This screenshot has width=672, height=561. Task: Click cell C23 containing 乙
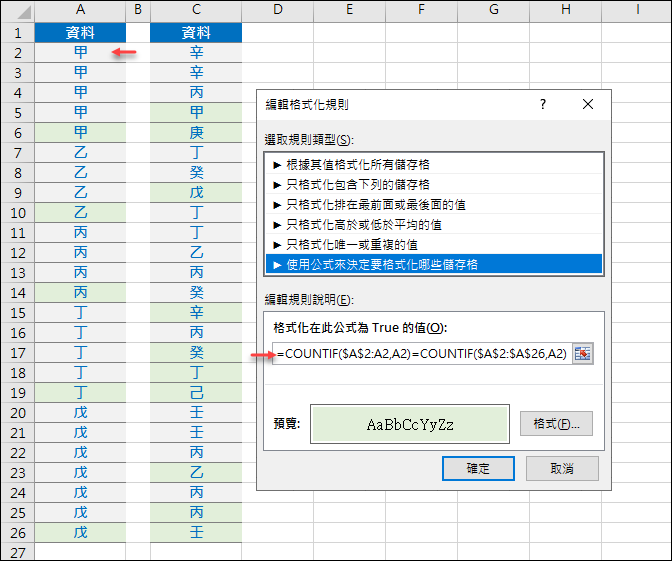[196, 473]
